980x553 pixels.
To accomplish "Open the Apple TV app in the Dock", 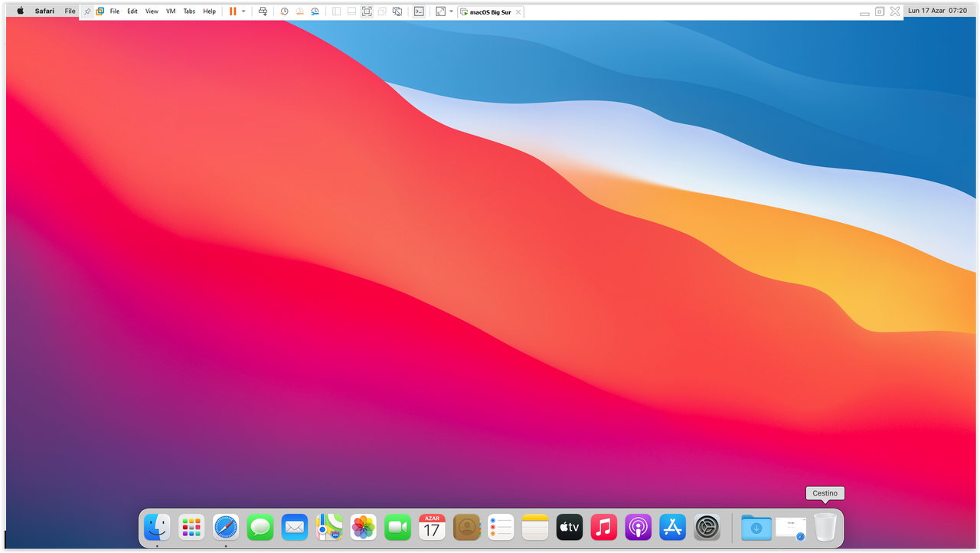I will coord(570,527).
